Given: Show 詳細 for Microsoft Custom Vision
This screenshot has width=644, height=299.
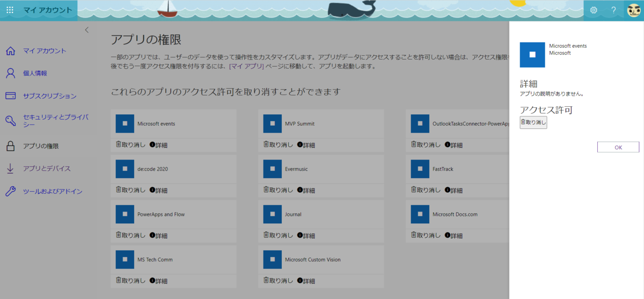Looking at the screenshot, I should (x=306, y=281).
